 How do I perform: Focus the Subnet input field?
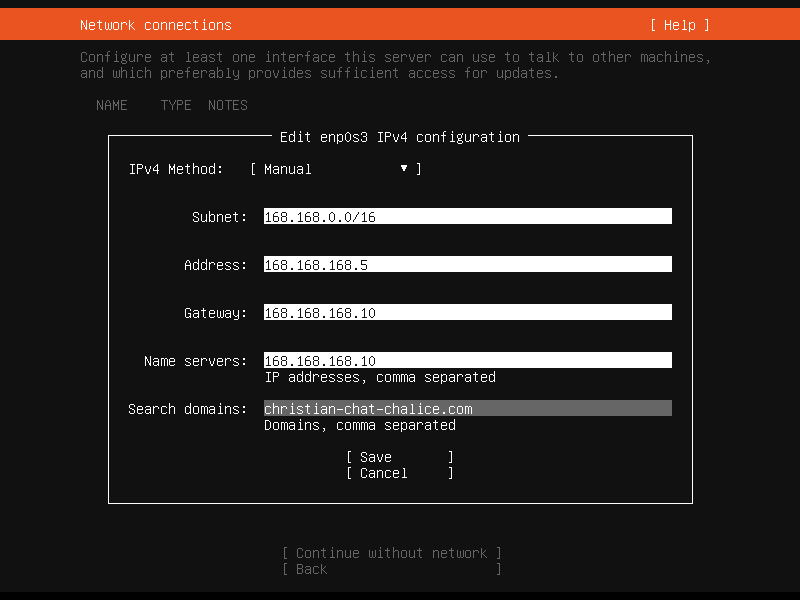[x=467, y=217]
